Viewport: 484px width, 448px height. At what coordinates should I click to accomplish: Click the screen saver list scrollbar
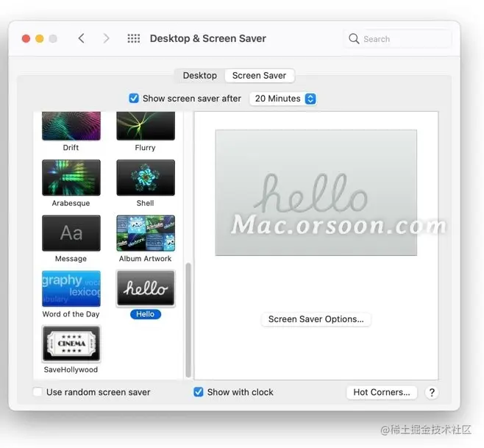coord(188,321)
